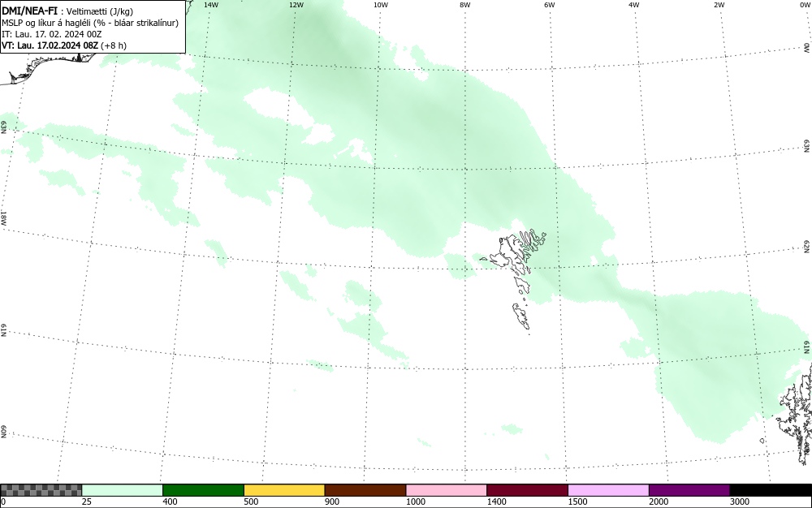This screenshot has height=508, width=812.
Task: Click the legend value 900
Action: 332,502
